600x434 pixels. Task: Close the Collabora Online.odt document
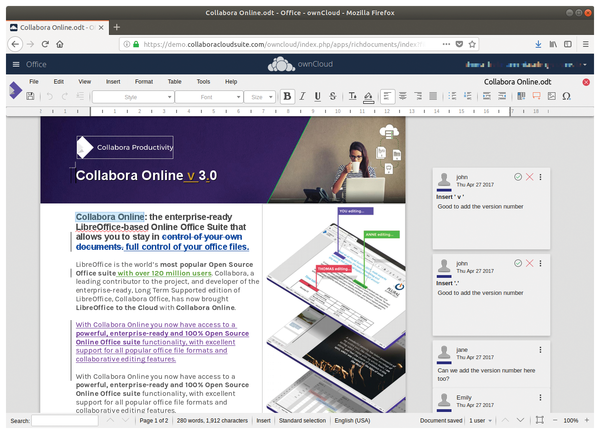[x=586, y=82]
